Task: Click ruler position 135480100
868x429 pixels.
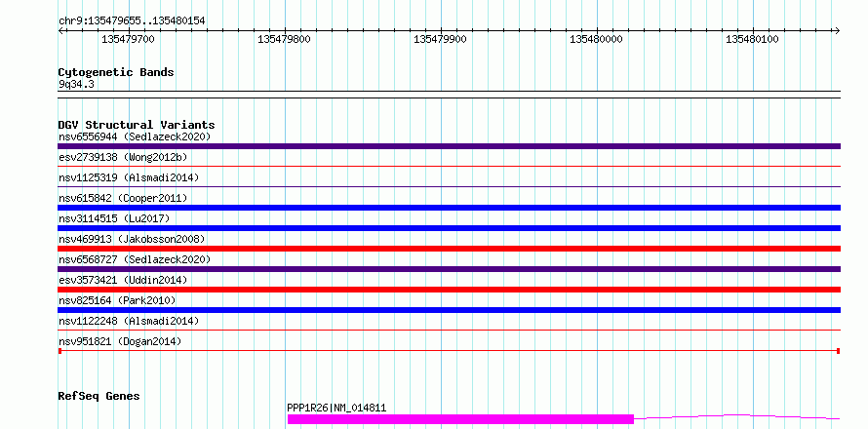Action: 753,39
